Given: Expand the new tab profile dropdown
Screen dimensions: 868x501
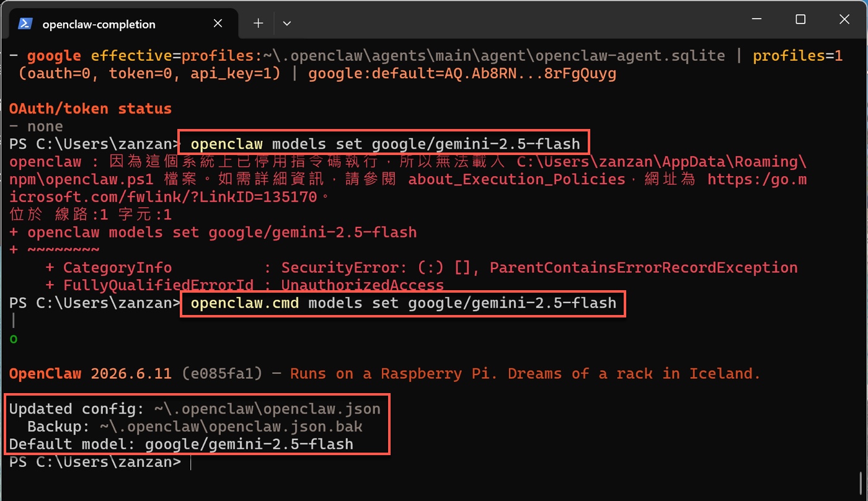Looking at the screenshot, I should [x=286, y=23].
